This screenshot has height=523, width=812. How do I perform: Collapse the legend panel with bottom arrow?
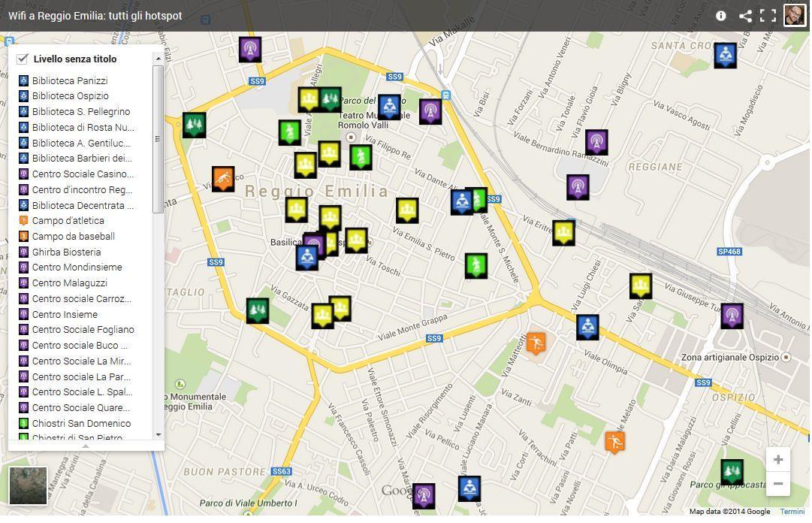tap(86, 446)
